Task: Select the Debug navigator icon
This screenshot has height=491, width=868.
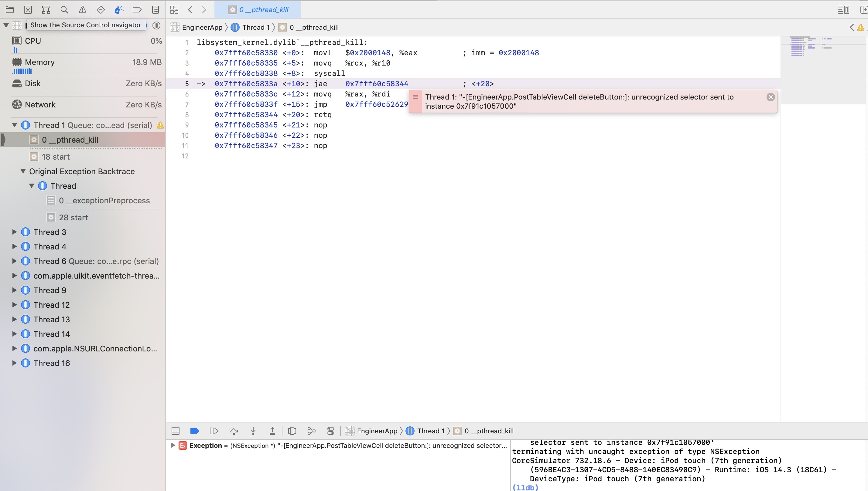Action: point(119,10)
